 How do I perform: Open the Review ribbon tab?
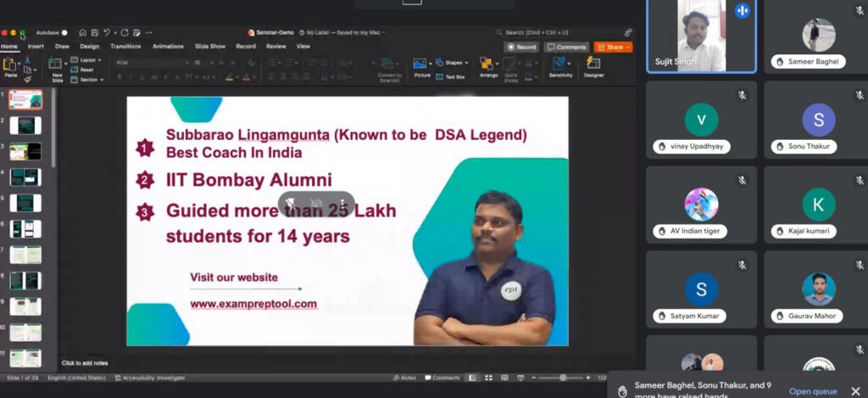coord(275,47)
